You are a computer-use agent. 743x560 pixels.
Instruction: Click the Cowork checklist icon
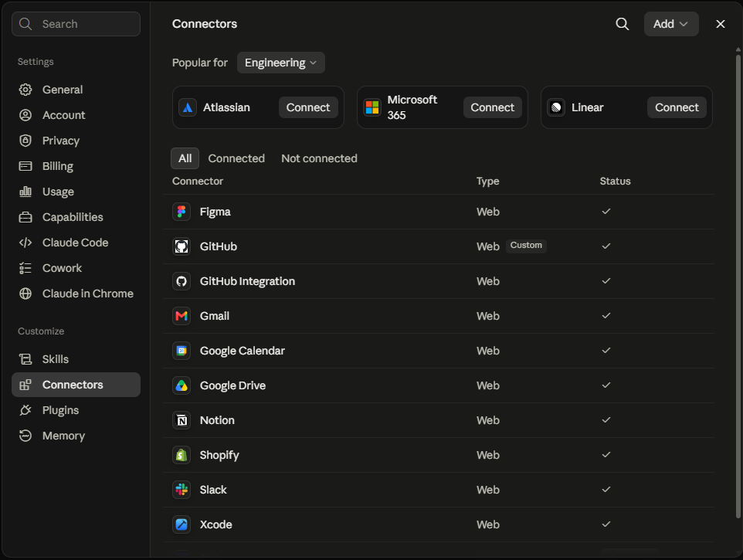point(25,268)
